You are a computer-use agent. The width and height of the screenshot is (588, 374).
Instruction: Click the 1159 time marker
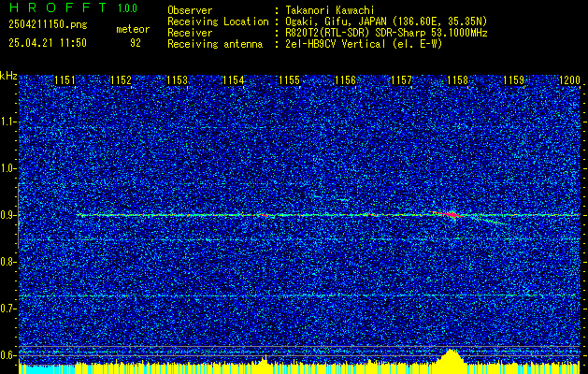[x=514, y=80]
